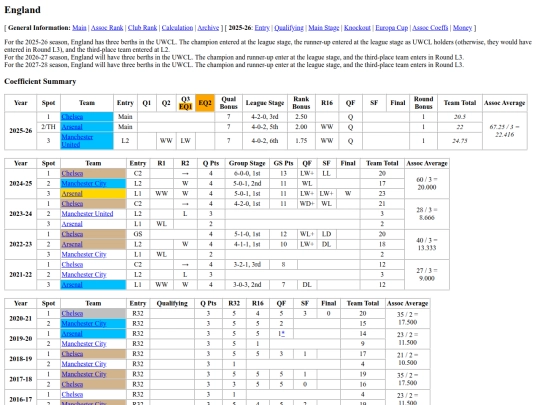Open the 2025-26 Entry link
The image size is (540, 405).
pyautogui.click(x=262, y=28)
